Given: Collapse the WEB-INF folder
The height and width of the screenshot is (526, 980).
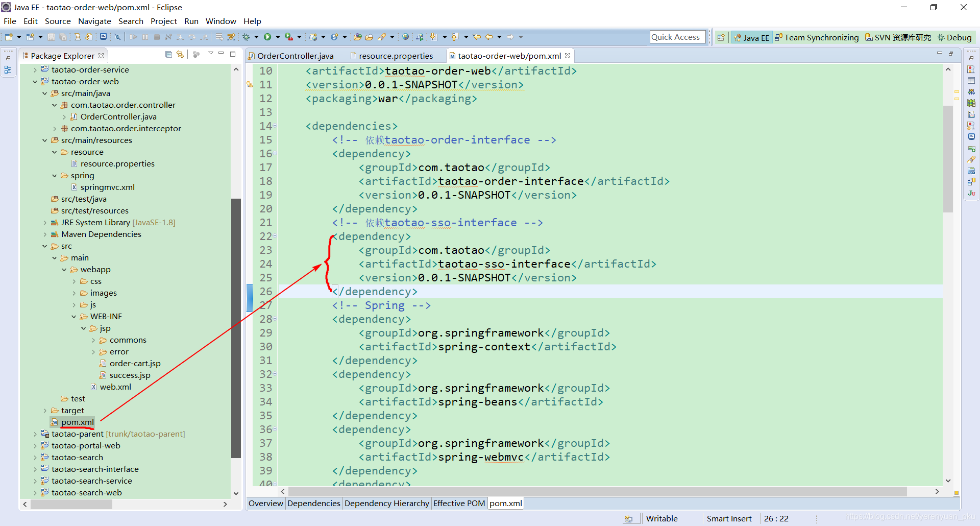Looking at the screenshot, I should pos(73,317).
